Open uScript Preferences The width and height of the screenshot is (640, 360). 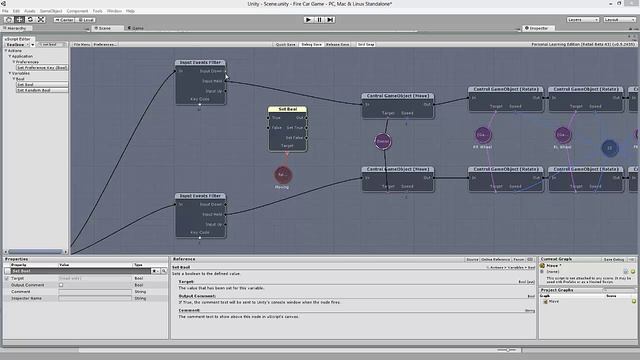[105, 44]
